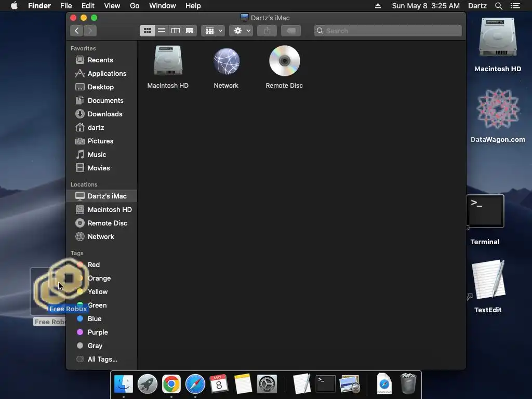
Task: Open System Preferences gear in the Dock
Action: point(267,384)
